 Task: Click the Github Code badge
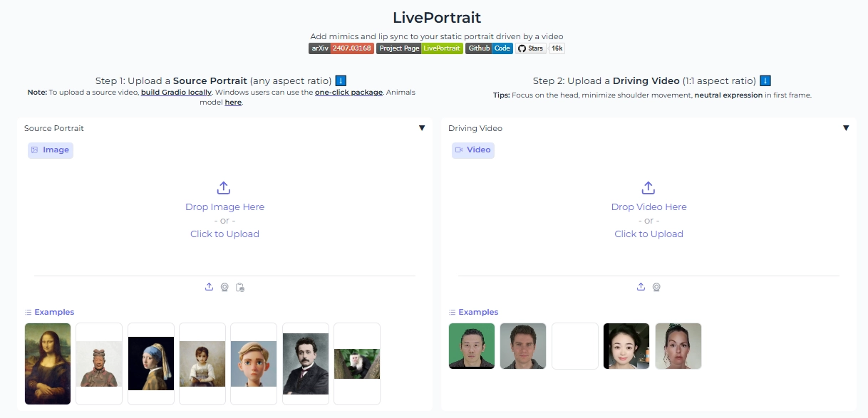[x=489, y=48]
